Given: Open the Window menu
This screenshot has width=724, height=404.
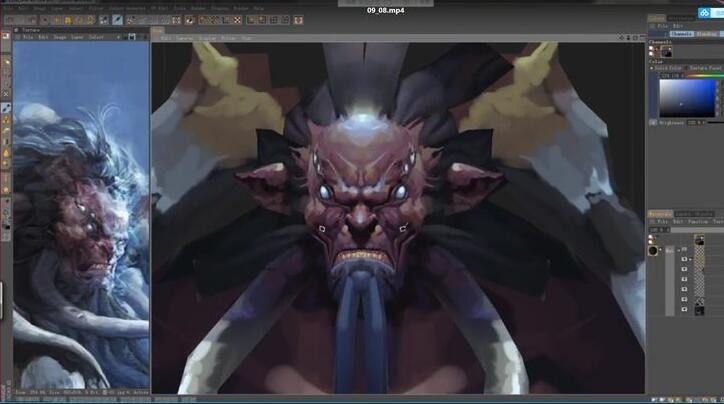Looking at the screenshot, I should tap(241, 8).
